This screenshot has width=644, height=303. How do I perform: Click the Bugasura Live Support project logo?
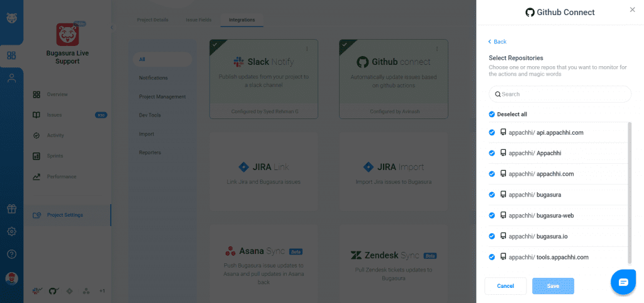tap(68, 35)
